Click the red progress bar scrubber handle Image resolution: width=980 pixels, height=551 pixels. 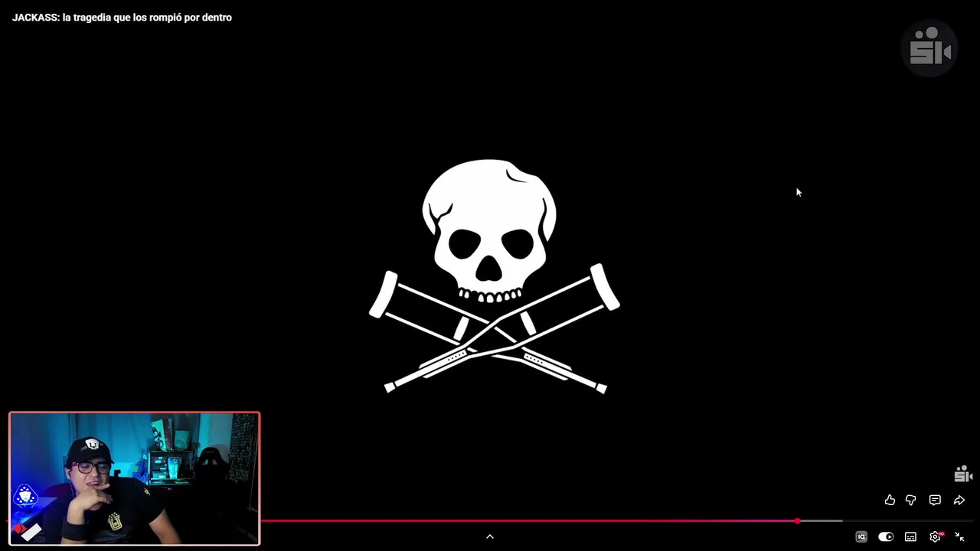coord(797,521)
